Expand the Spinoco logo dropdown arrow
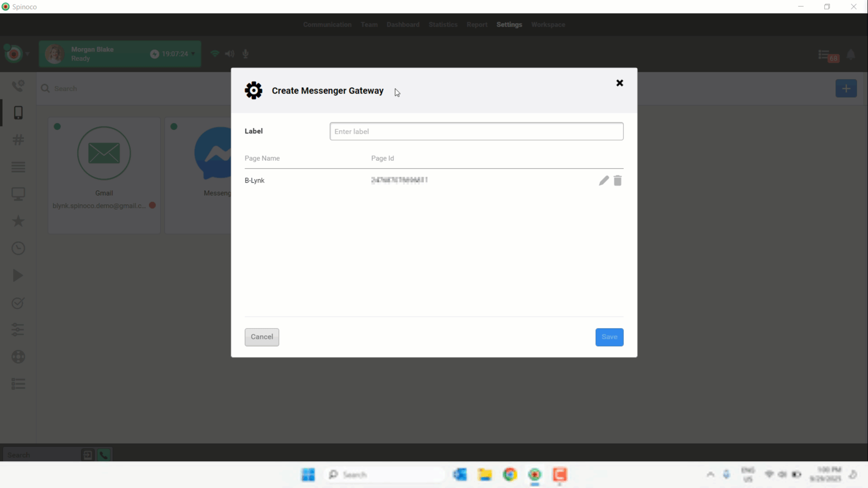Screen dimensions: 868x488 [x=28, y=54]
